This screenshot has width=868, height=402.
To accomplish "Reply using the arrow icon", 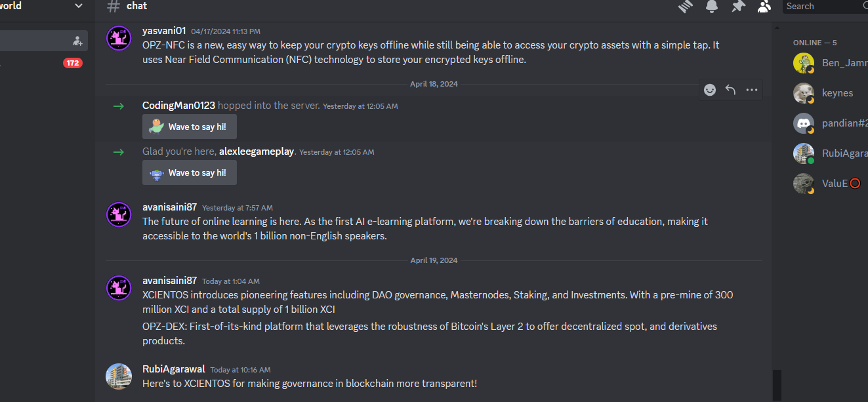I will 731,90.
